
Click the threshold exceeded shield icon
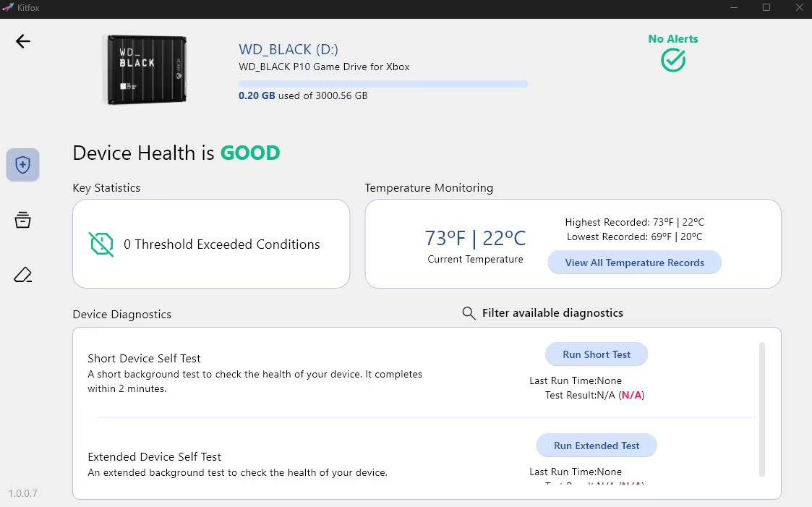(x=102, y=244)
